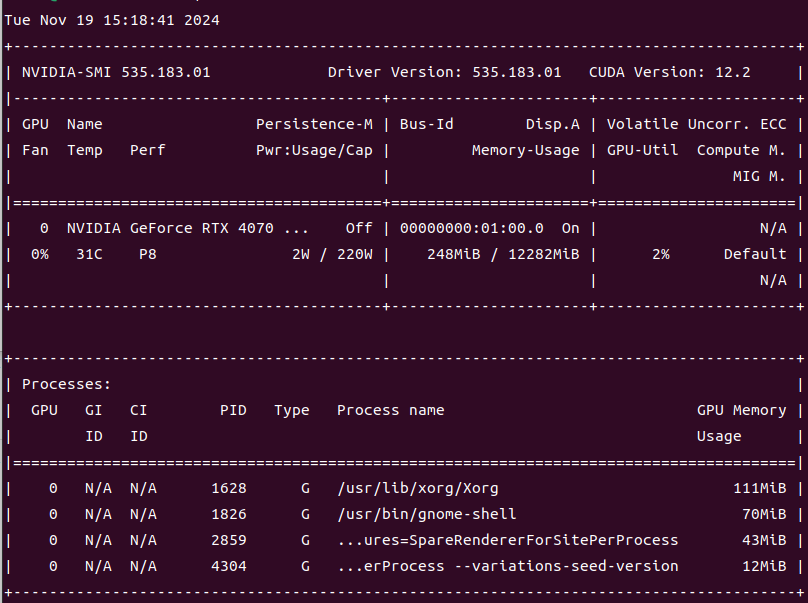Click the Pwr:Usage/Cap header
Screen dimensions: 808x603
click(314, 150)
